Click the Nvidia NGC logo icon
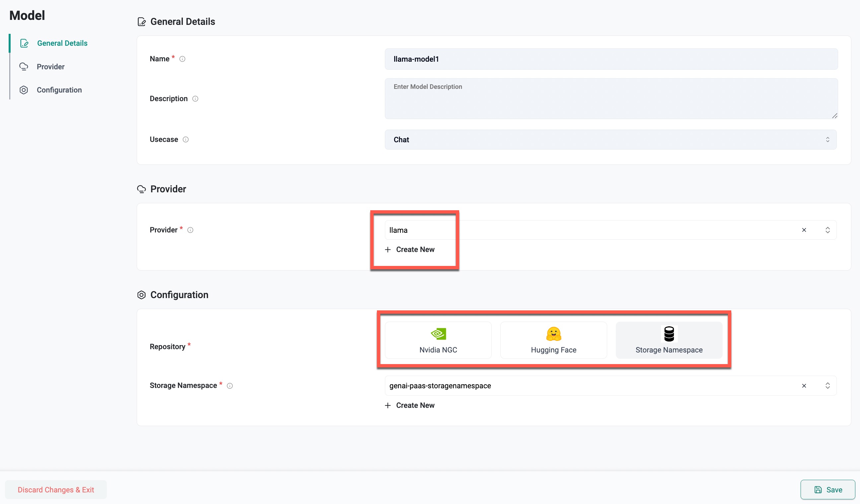860x504 pixels. (438, 334)
